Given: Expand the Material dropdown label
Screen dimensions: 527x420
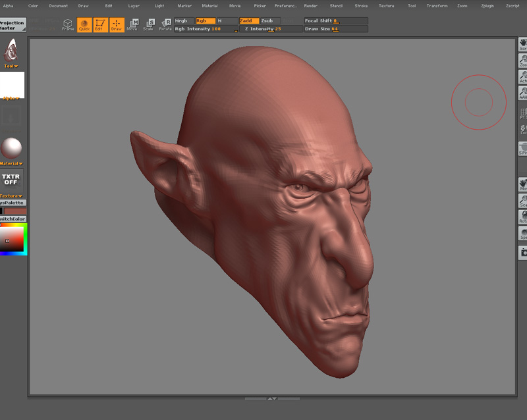Looking at the screenshot, I should pos(11,164).
